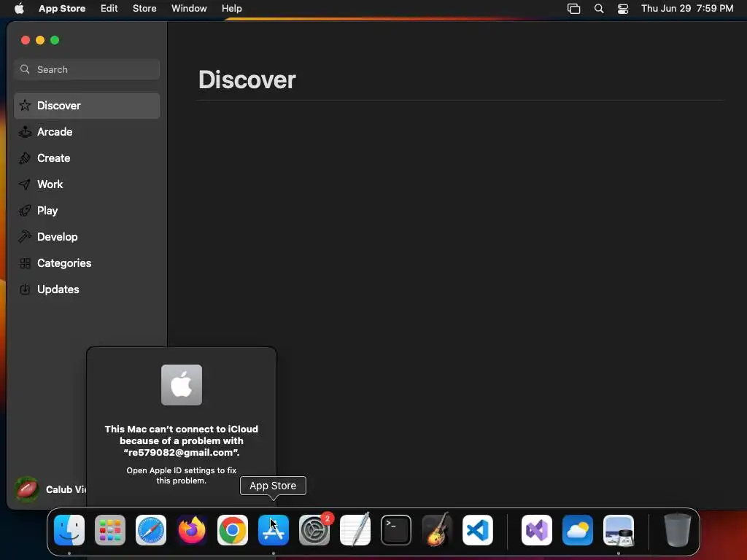Viewport: 747px width, 560px height.
Task: Open the Calub account profile
Action: (x=50, y=489)
